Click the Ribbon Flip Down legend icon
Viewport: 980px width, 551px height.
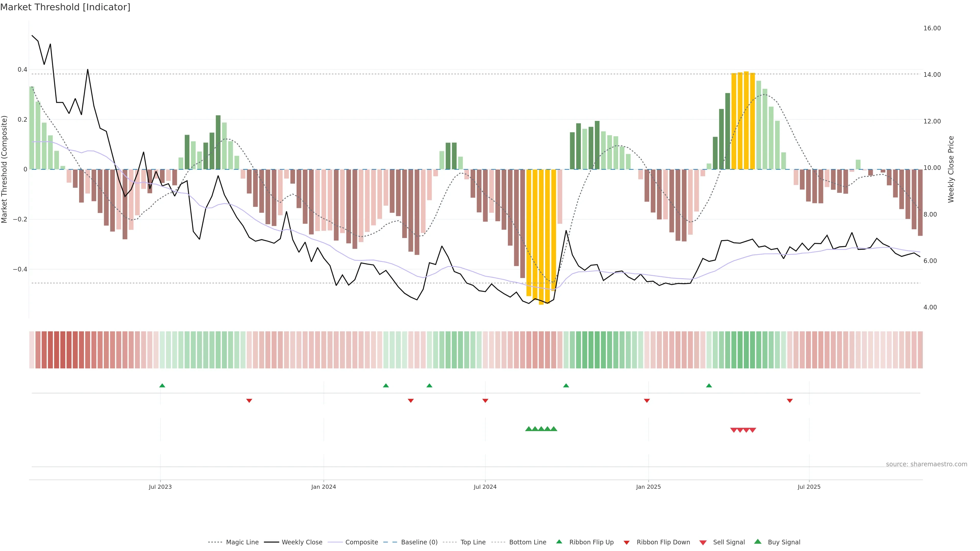[627, 542]
